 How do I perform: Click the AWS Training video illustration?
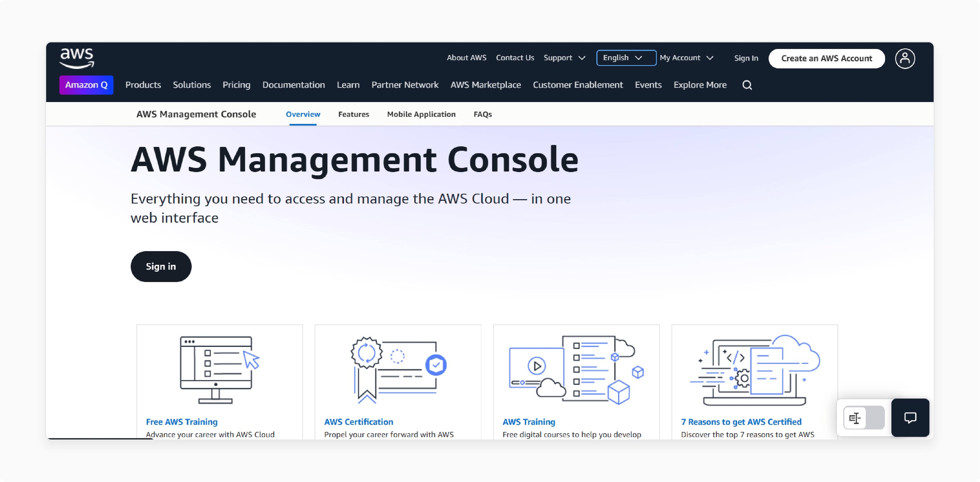(x=576, y=370)
